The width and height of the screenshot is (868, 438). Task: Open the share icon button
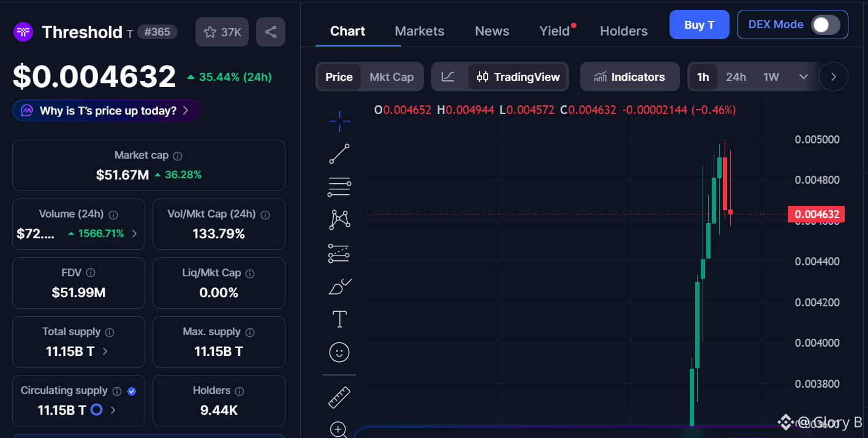[x=270, y=32]
